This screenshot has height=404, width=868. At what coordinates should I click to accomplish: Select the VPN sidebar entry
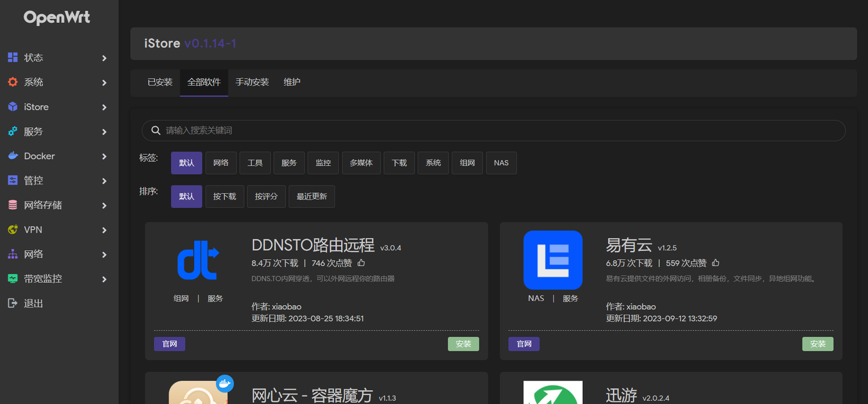(36, 230)
